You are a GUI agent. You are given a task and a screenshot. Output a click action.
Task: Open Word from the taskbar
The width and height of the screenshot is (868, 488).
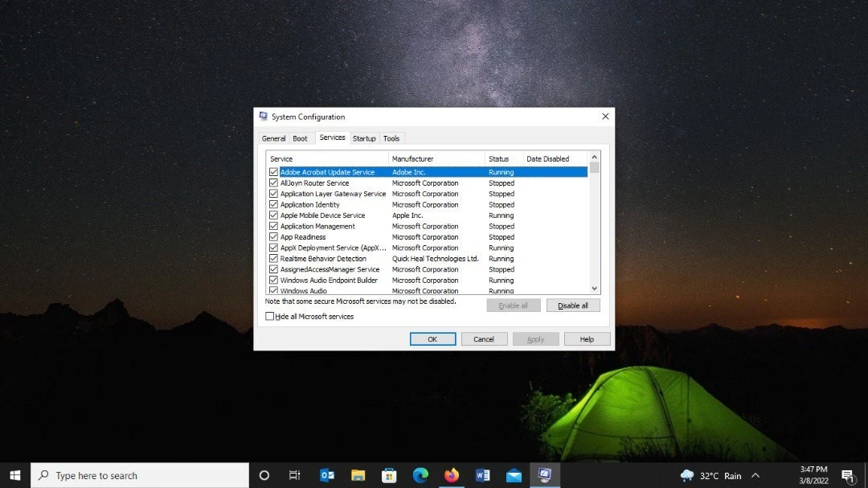tap(483, 475)
